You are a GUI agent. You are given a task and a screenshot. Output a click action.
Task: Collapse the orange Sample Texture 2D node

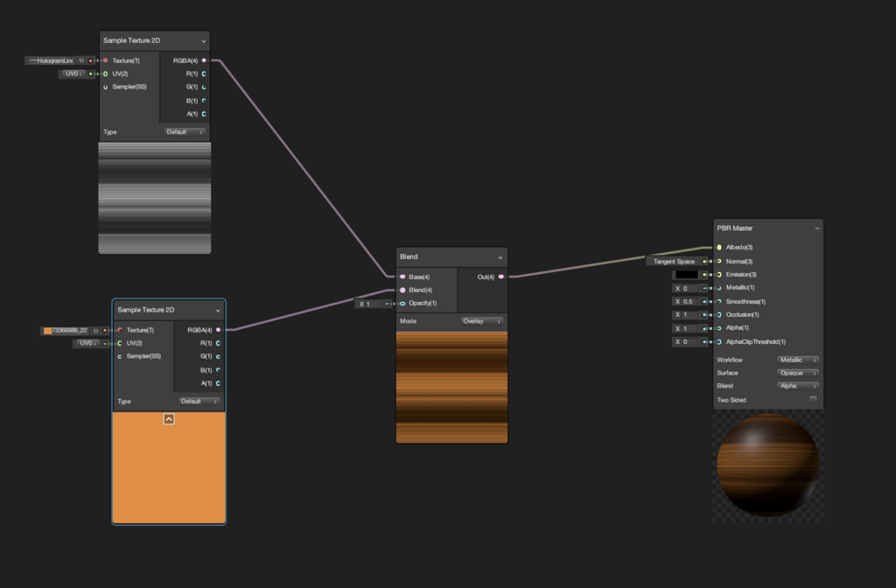218,311
